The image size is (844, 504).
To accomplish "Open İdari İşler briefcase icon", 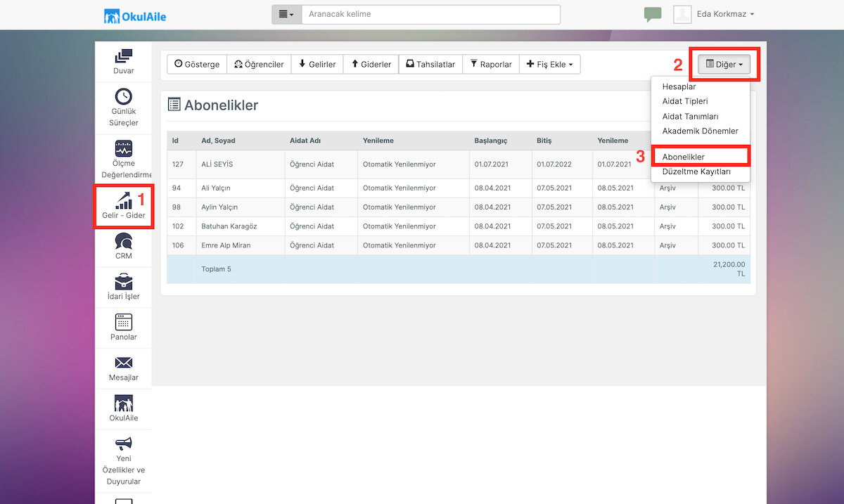I will [124, 281].
